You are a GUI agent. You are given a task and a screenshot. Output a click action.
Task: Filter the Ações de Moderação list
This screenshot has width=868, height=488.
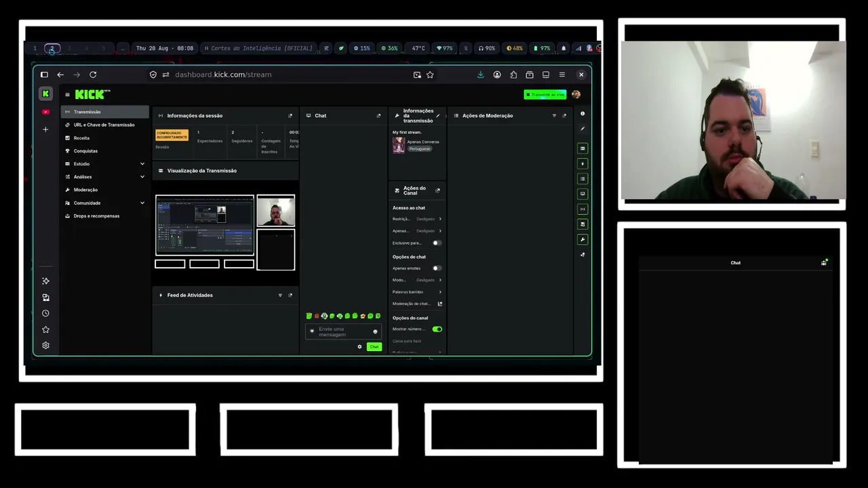click(x=554, y=116)
